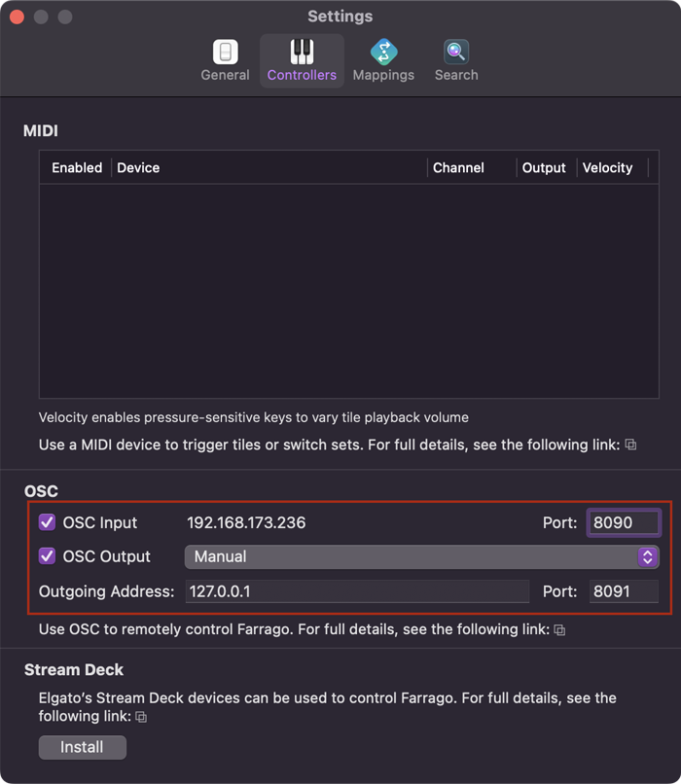Switch to the Mappings tab
Screen dimensions: 681x784
383,60
